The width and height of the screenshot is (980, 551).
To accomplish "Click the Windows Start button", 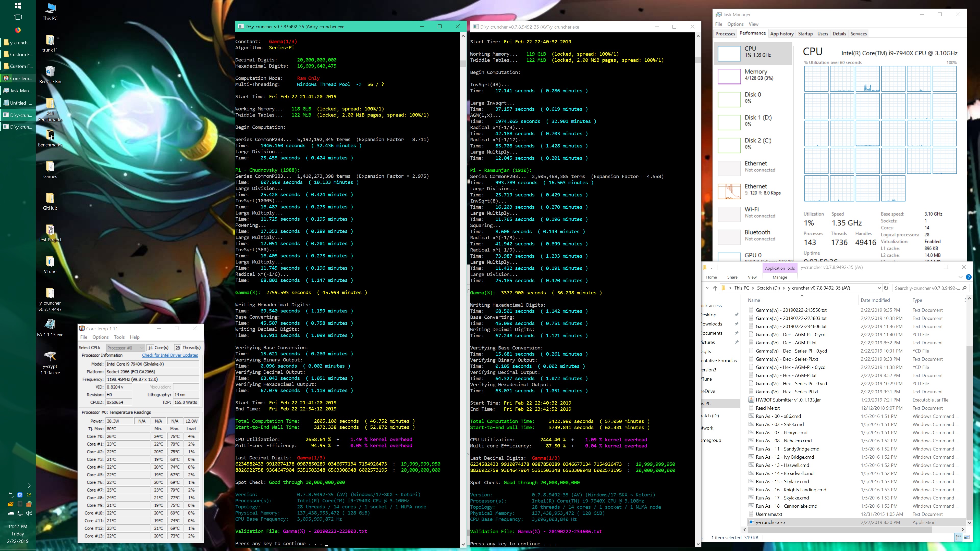I will coord(18,6).
